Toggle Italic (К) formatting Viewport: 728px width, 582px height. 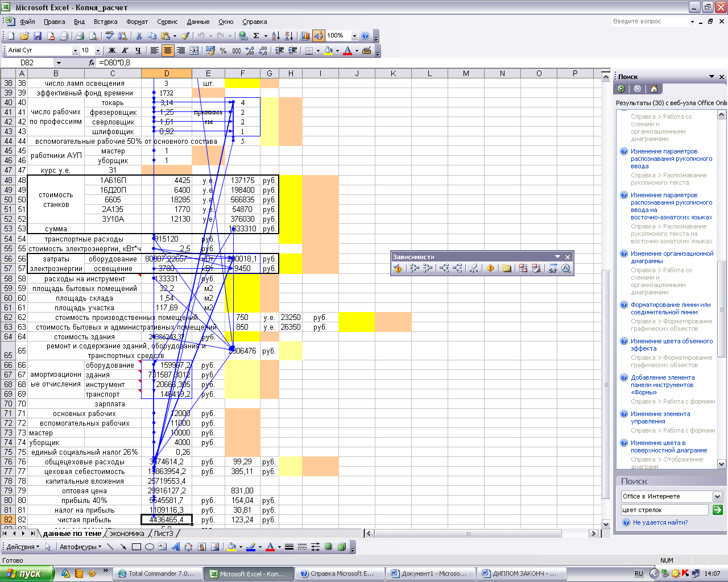coord(125,51)
